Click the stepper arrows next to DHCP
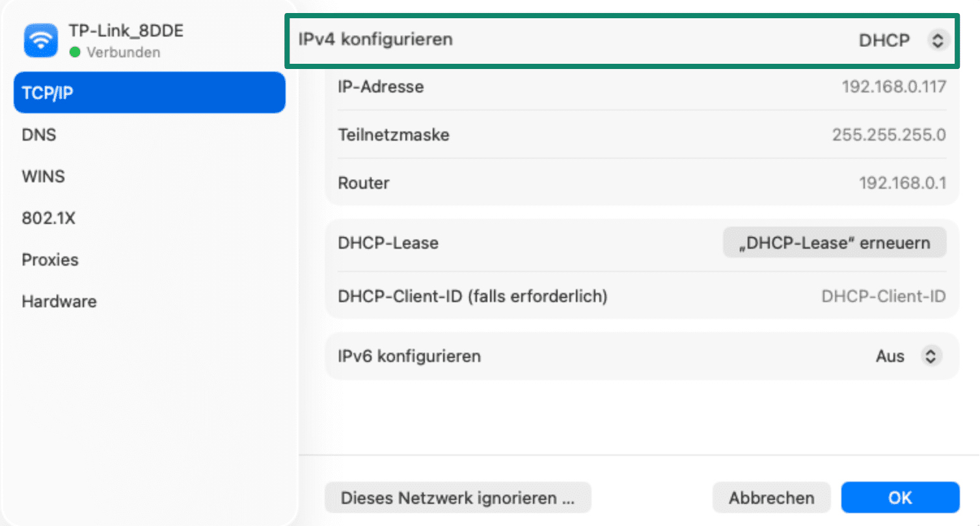The height and width of the screenshot is (526, 980). coord(937,40)
